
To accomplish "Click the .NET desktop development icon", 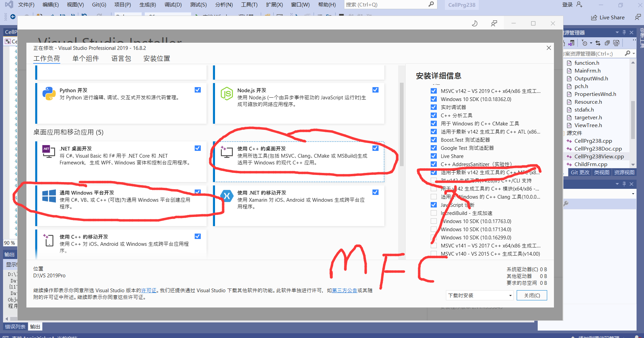I will click(49, 152).
